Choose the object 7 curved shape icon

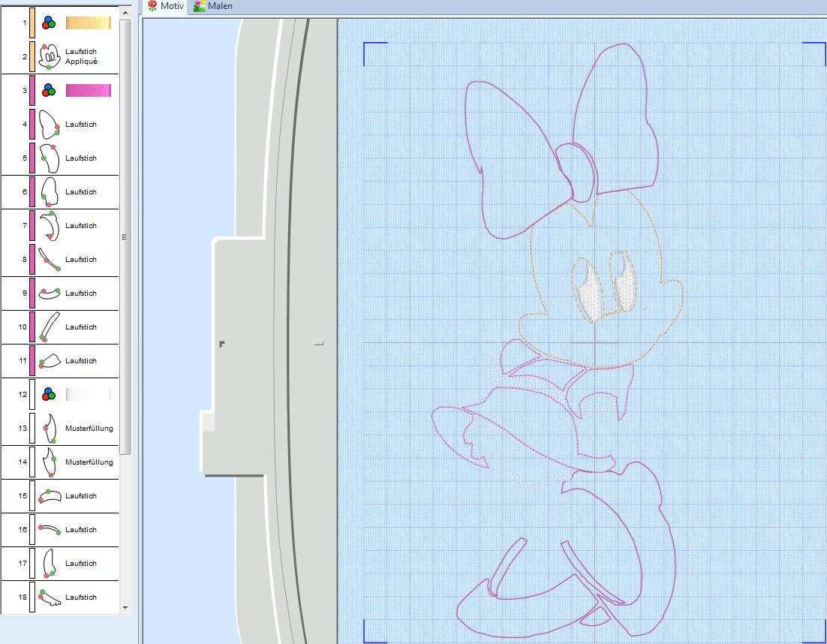click(49, 225)
